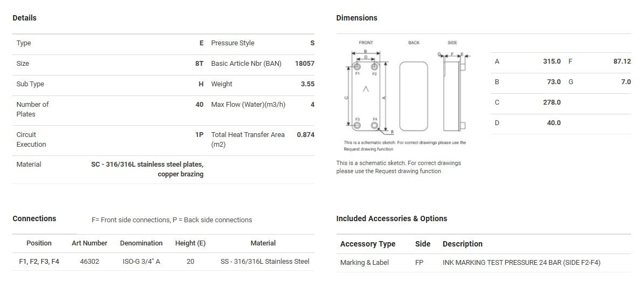Screen dimensions: 644x301
Task: Click the F3 port circle in front sketch
Action: [x=357, y=125]
